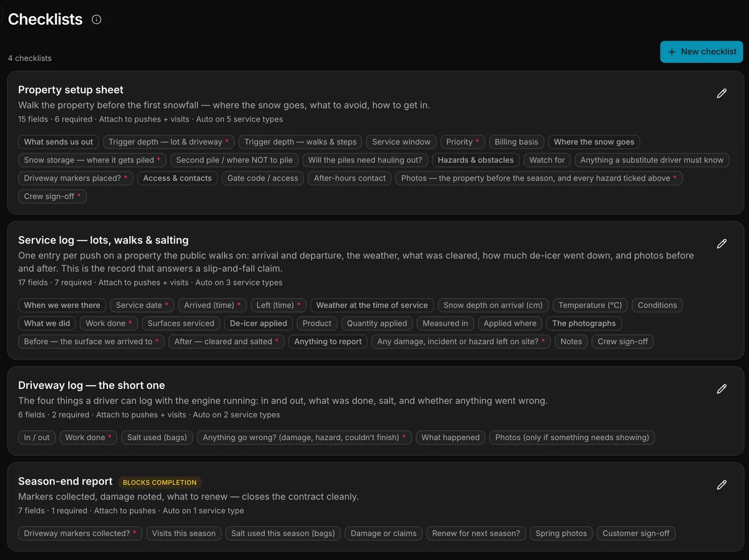This screenshot has width=749, height=560.
Task: Edit the Season-end report with pencil icon
Action: (x=722, y=485)
